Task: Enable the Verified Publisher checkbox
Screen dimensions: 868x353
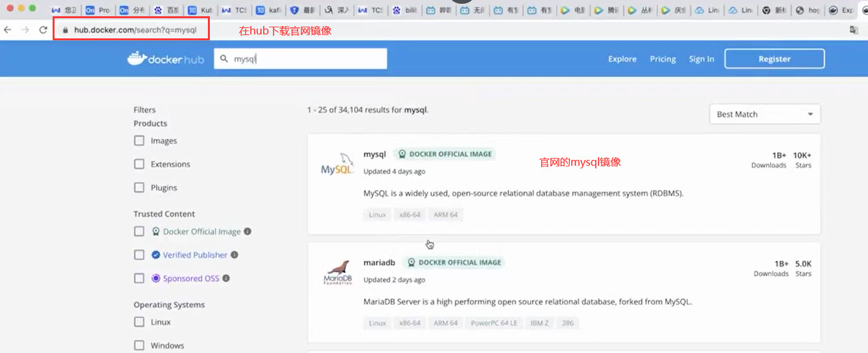Action: click(139, 255)
